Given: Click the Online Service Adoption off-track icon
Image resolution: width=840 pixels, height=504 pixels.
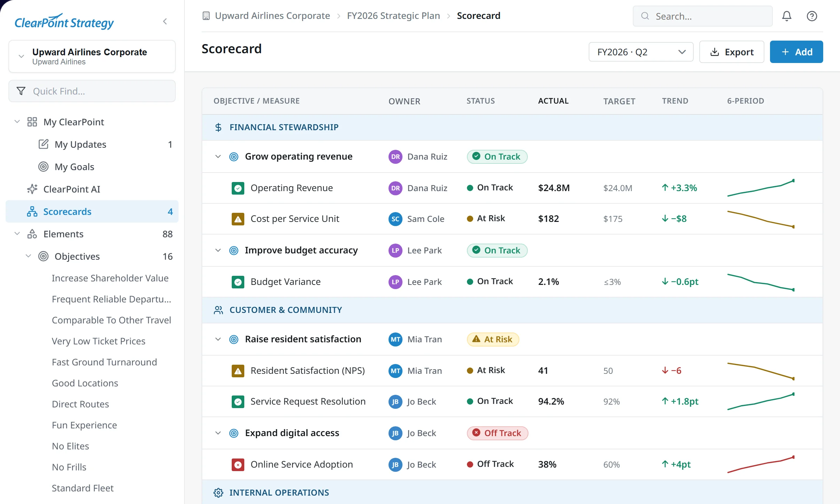Looking at the screenshot, I should tap(238, 465).
